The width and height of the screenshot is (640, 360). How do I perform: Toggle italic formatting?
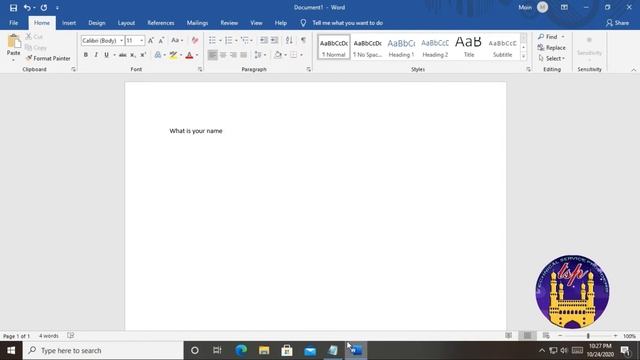point(96,55)
